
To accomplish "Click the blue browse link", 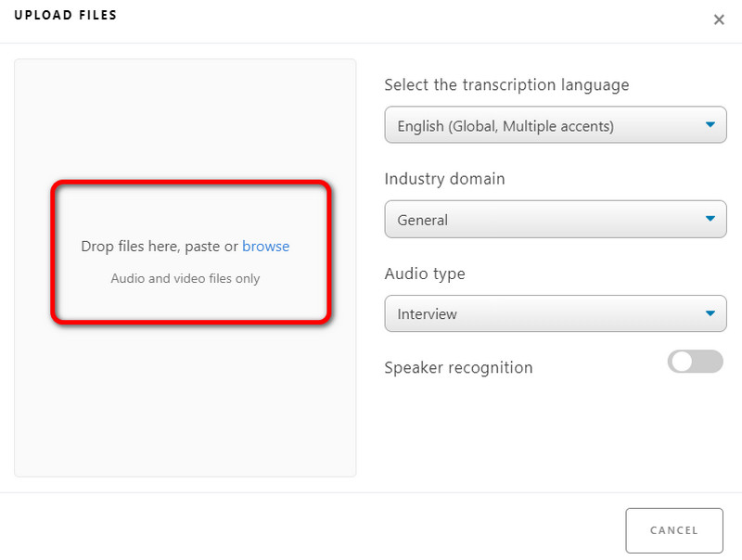I will coord(265,247).
